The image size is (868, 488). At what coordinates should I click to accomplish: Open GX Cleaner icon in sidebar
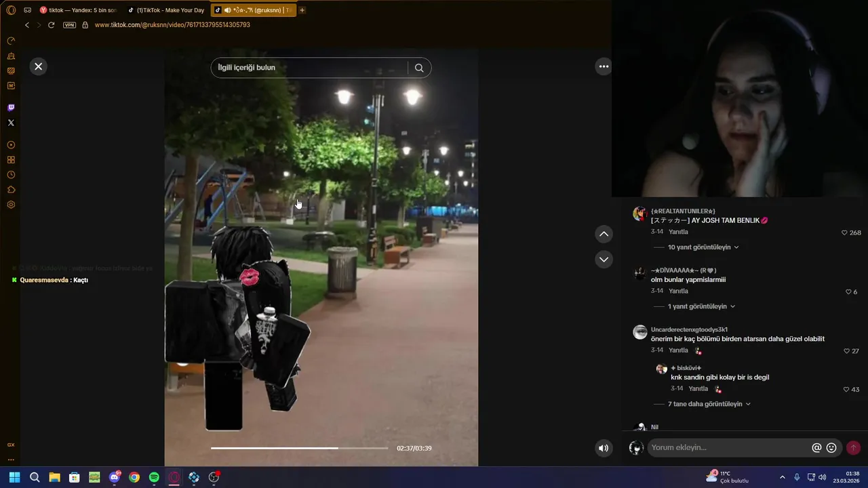(11, 56)
